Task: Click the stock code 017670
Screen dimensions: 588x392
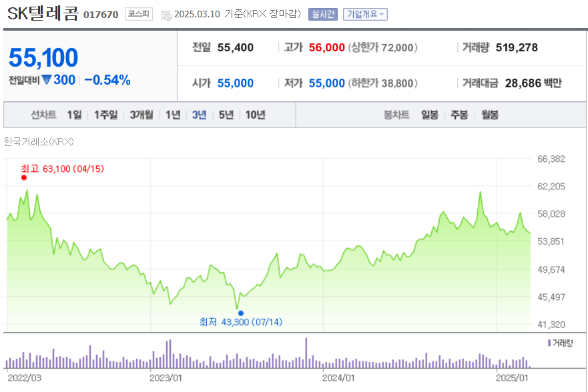Action: tap(101, 15)
